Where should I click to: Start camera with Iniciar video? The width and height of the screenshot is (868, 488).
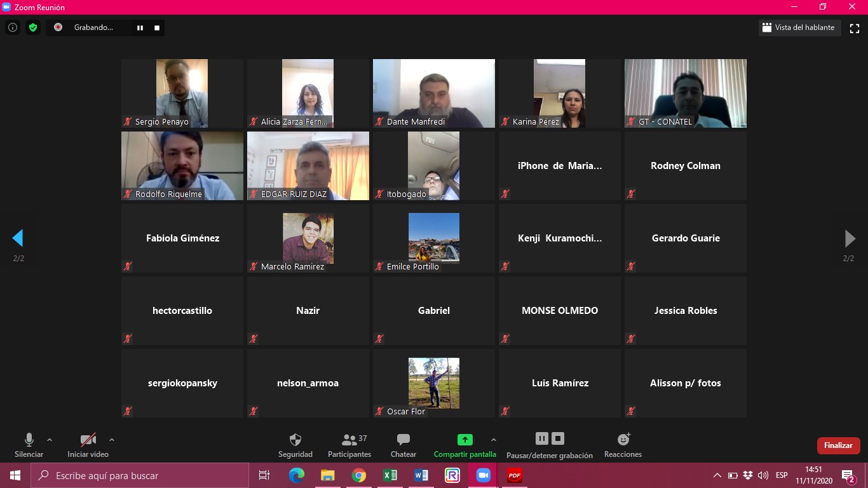pos(88,445)
